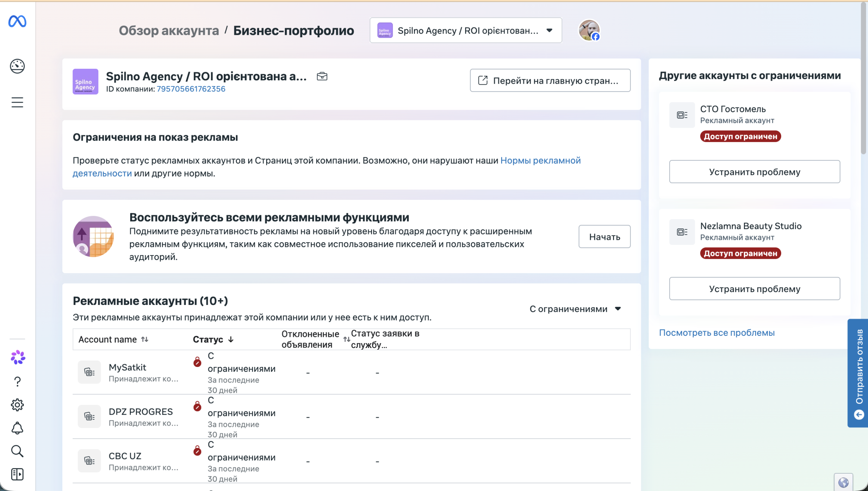868x491 pixels.
Task: Click the Отправить отзыв feedback tab
Action: 858,373
